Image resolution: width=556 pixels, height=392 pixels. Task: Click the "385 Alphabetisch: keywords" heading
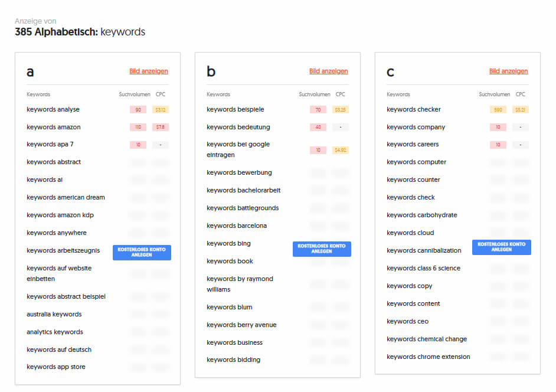point(79,32)
